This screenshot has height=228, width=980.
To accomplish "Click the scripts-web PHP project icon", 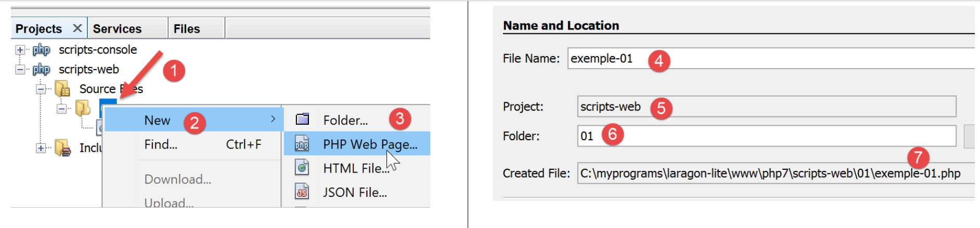I will (x=41, y=69).
